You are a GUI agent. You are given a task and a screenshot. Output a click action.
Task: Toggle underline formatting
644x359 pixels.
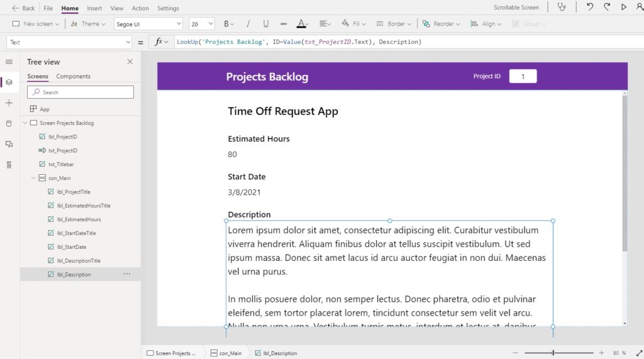266,24
